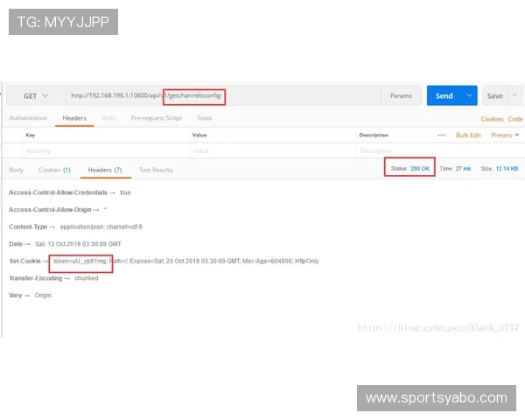This screenshot has height=420, width=525.
Task: Click the Vary header value Origin
Action: click(x=43, y=296)
